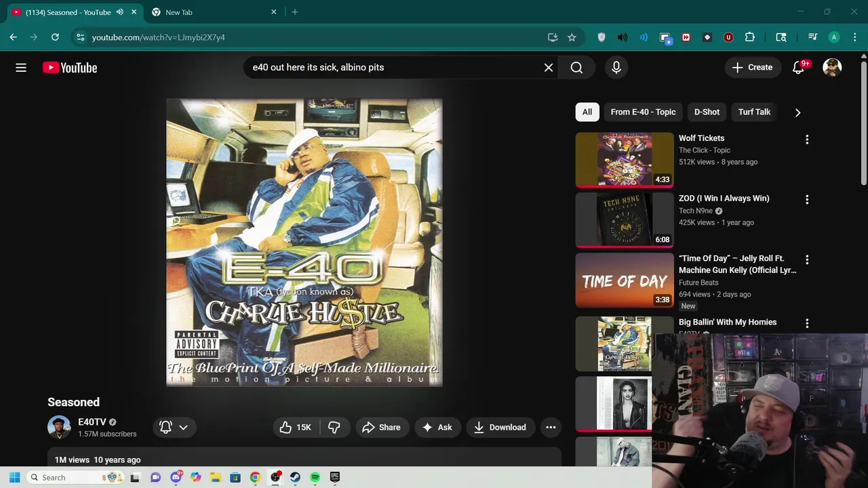Screen dimensions: 868x488
Task: Click the Create button
Action: (x=753, y=68)
